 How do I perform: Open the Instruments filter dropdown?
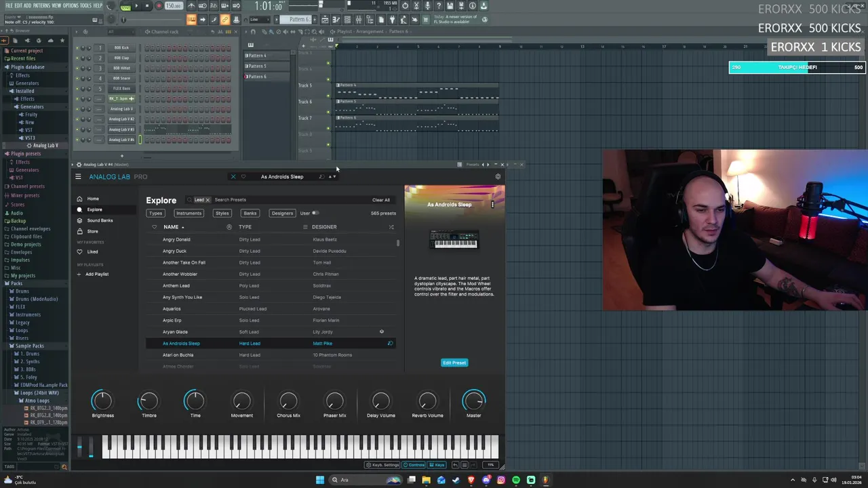click(189, 213)
